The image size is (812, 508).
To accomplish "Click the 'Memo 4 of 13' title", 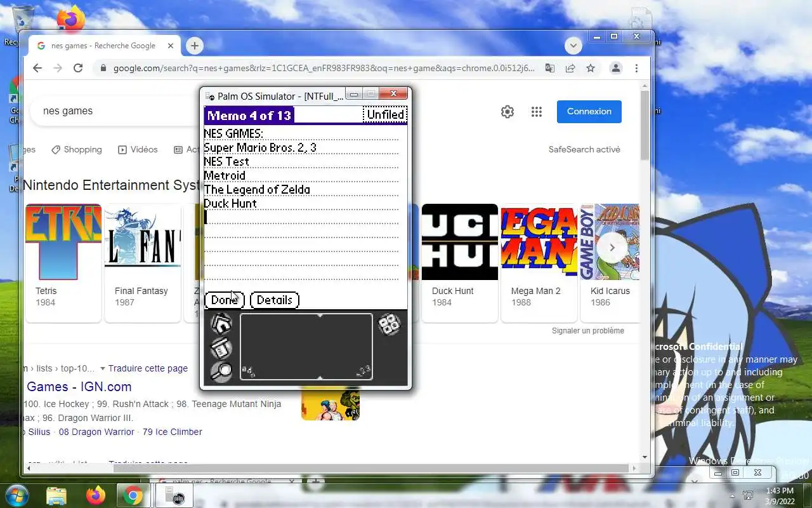I will (x=249, y=115).
